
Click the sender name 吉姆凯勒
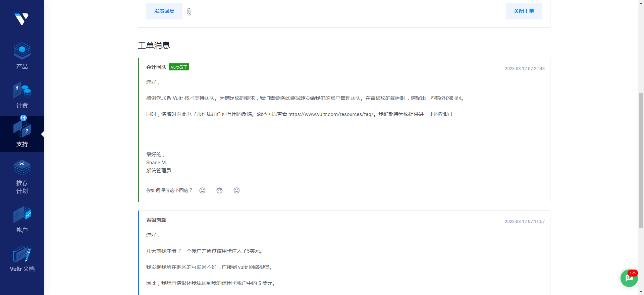[x=156, y=220]
